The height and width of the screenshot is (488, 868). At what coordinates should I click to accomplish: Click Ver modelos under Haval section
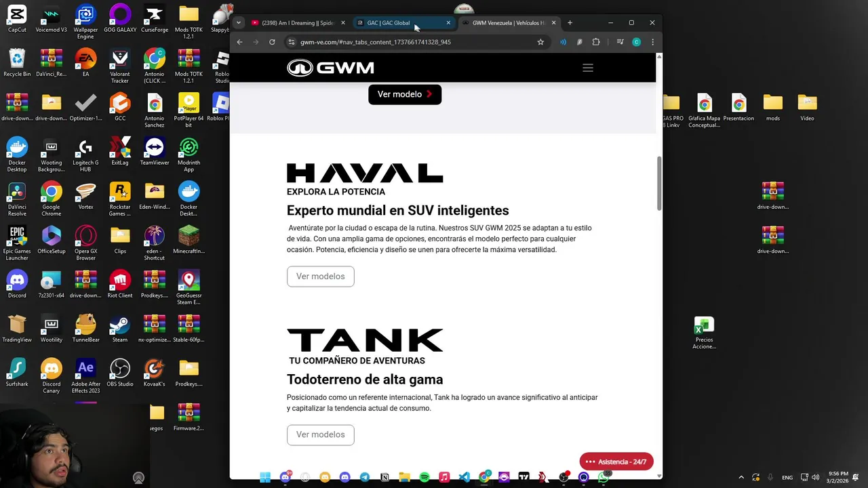click(320, 277)
